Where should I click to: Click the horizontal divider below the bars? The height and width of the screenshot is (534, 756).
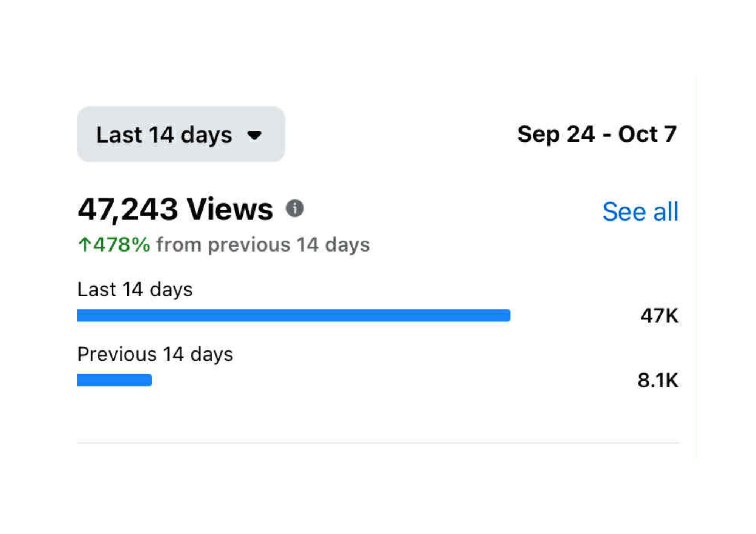tap(378, 443)
